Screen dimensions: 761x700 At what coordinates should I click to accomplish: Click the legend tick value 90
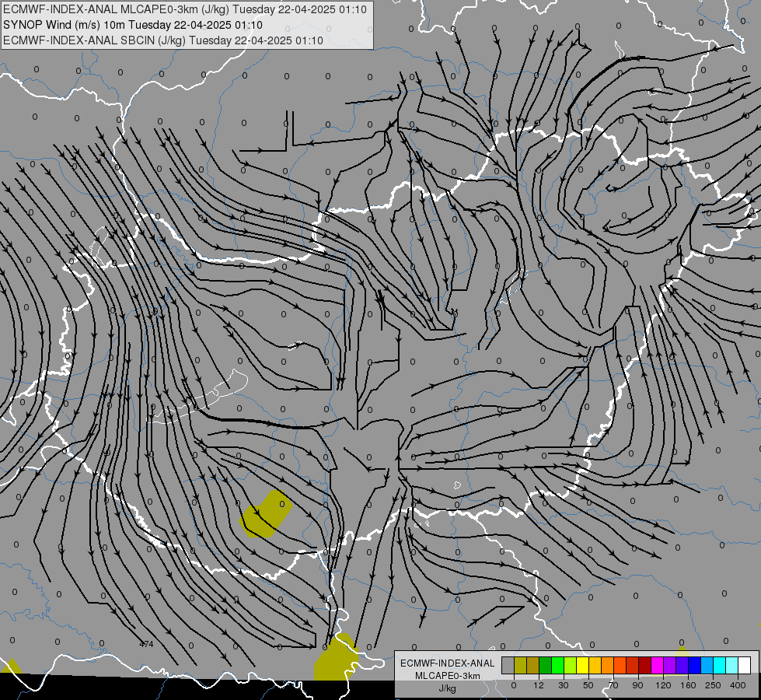click(637, 685)
